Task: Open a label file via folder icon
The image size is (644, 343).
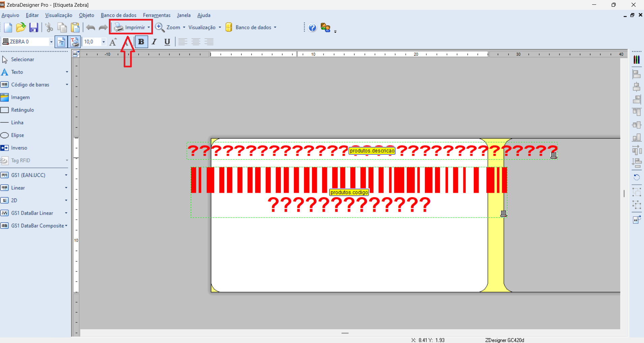Action: [x=21, y=27]
